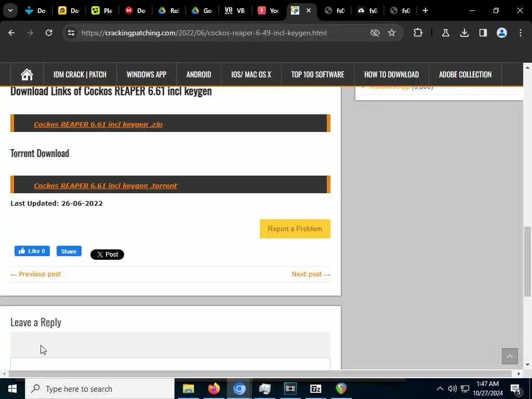
Task: Open the last colorful taskbar app icon
Action: tap(341, 389)
